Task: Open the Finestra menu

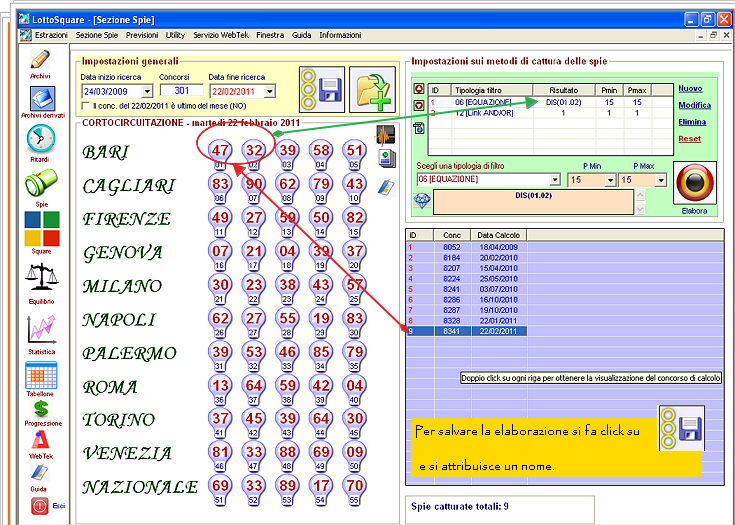Action: (270, 35)
